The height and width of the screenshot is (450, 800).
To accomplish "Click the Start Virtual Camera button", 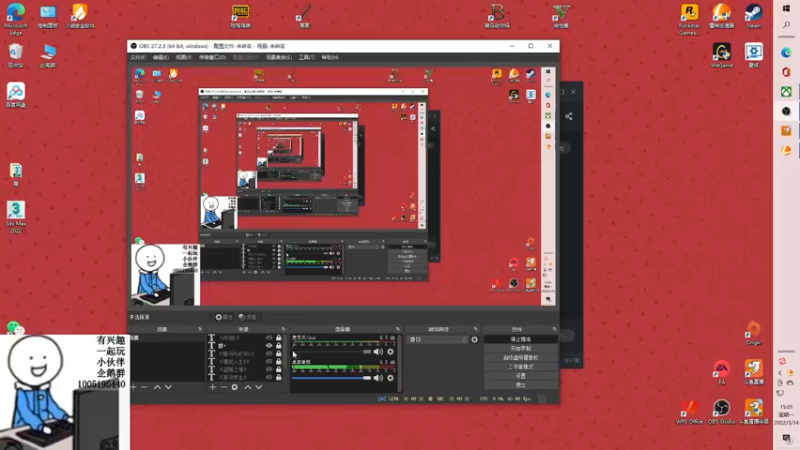I will pyautogui.click(x=520, y=358).
